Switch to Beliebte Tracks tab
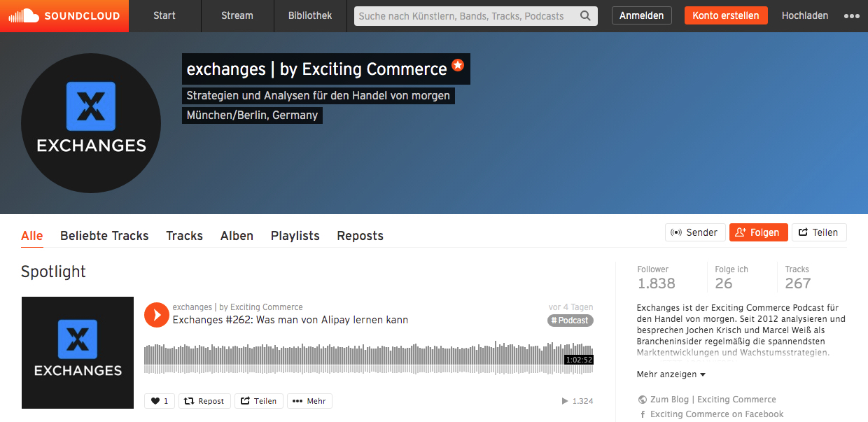 (104, 236)
